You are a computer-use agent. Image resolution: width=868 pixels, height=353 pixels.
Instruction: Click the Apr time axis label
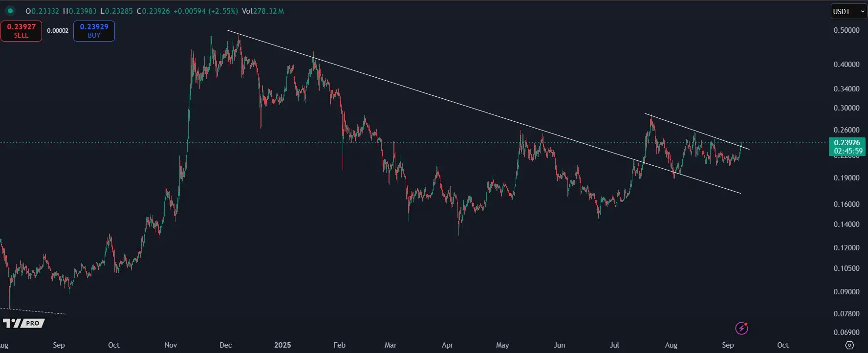[x=447, y=345]
